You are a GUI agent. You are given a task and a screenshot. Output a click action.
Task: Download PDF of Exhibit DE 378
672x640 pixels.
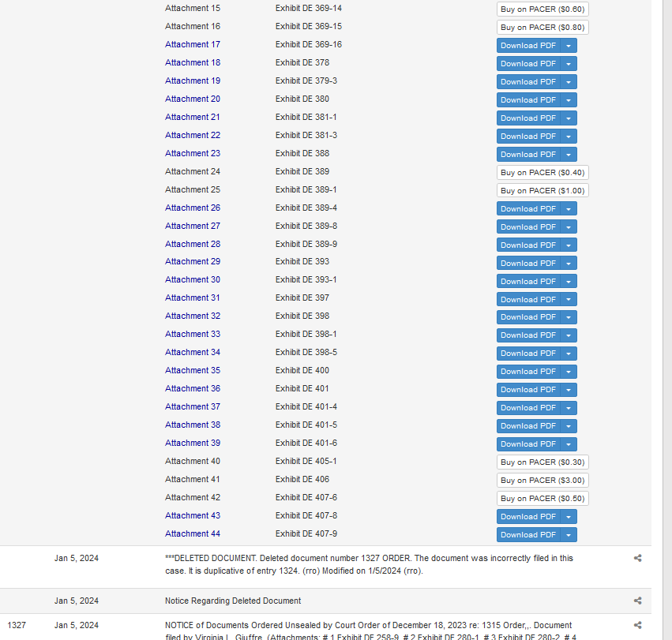(528, 63)
